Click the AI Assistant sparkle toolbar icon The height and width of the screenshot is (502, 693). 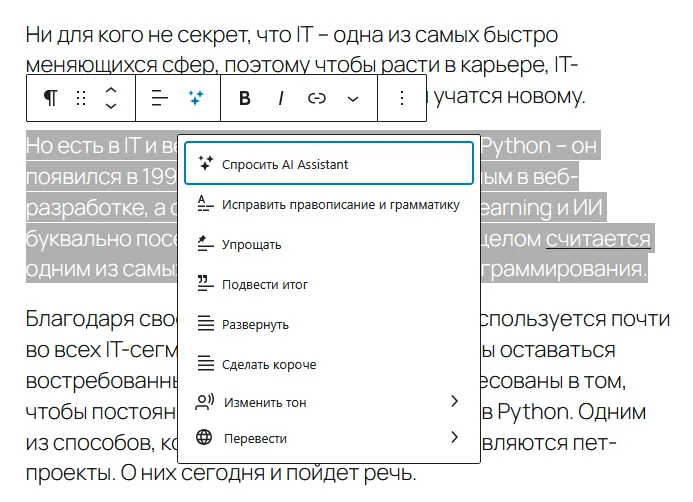pos(196,98)
